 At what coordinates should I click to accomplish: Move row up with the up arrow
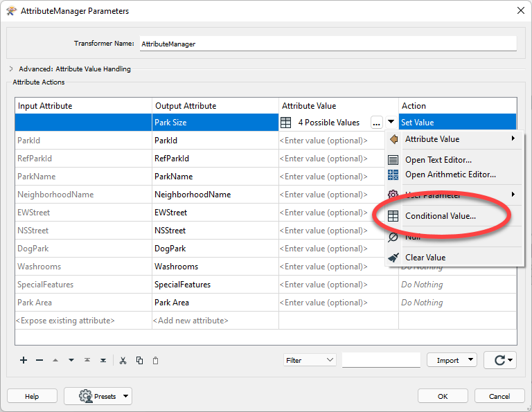pos(55,360)
